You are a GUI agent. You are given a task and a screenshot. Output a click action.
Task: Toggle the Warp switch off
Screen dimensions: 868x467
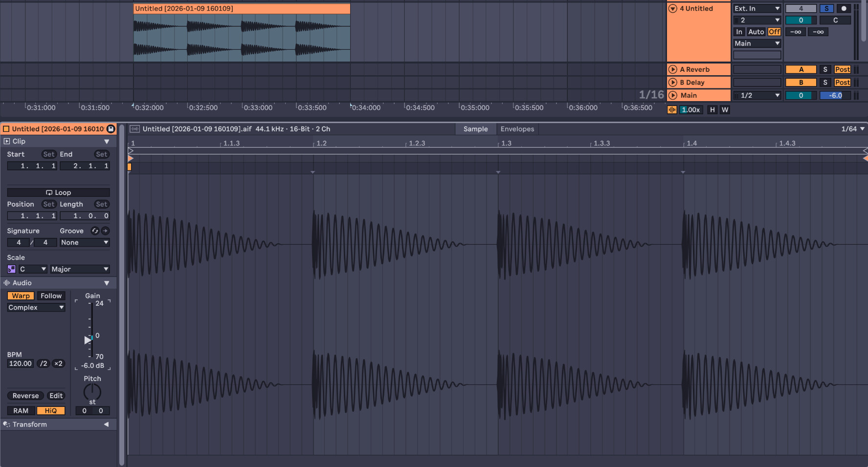click(x=21, y=296)
